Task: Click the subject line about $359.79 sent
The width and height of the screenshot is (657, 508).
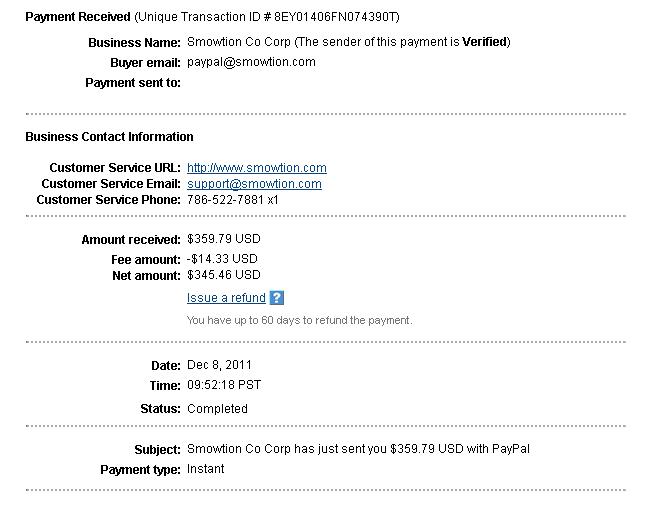Action: (x=358, y=449)
